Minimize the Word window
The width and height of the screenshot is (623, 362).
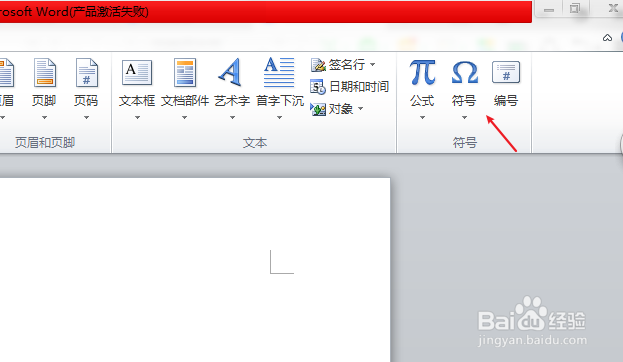(549, 9)
